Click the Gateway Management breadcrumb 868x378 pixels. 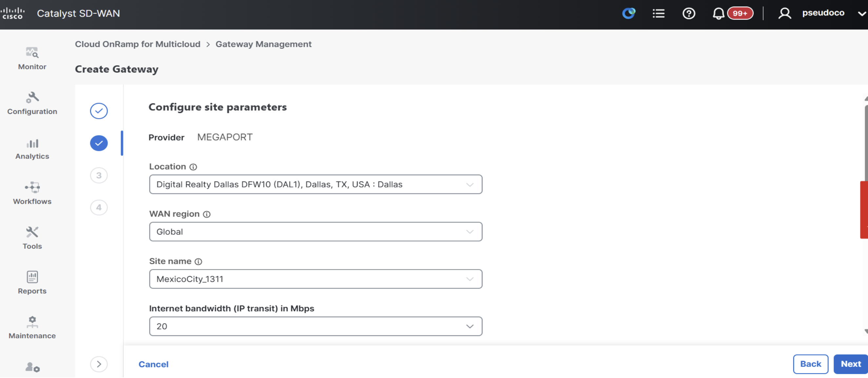[264, 44]
